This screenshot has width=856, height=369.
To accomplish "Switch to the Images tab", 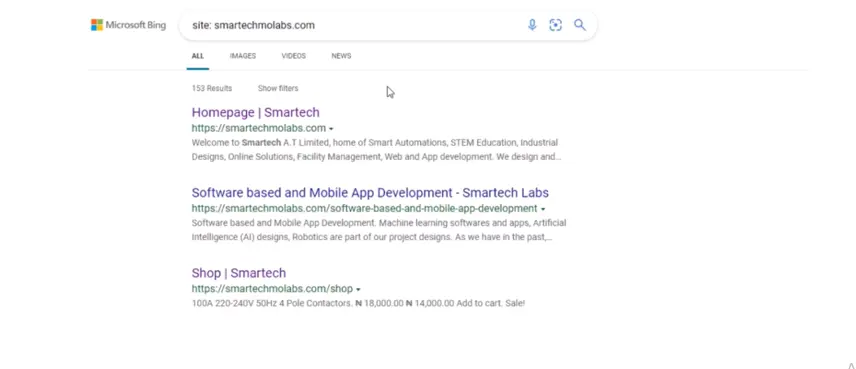I will (243, 56).
